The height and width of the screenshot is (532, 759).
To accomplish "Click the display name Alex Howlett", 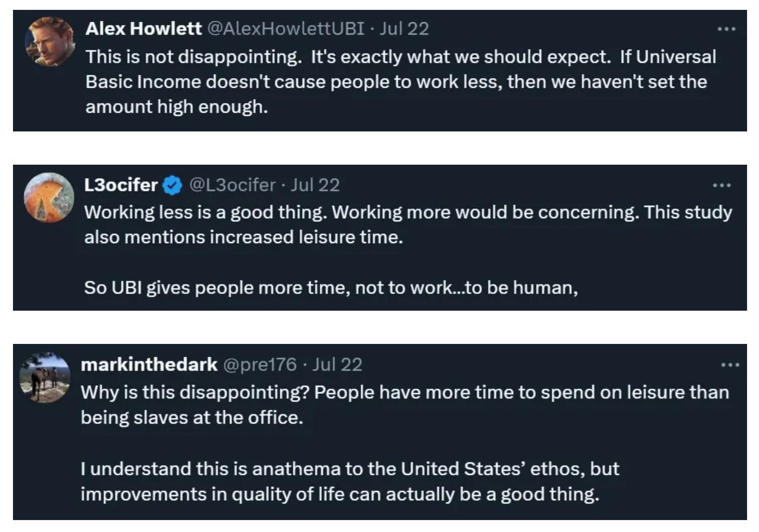I will [x=143, y=29].
